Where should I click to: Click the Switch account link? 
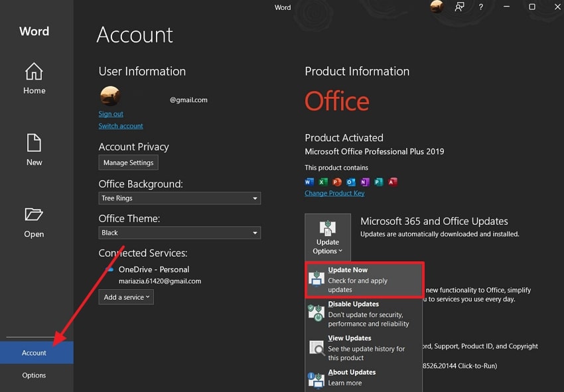(121, 126)
